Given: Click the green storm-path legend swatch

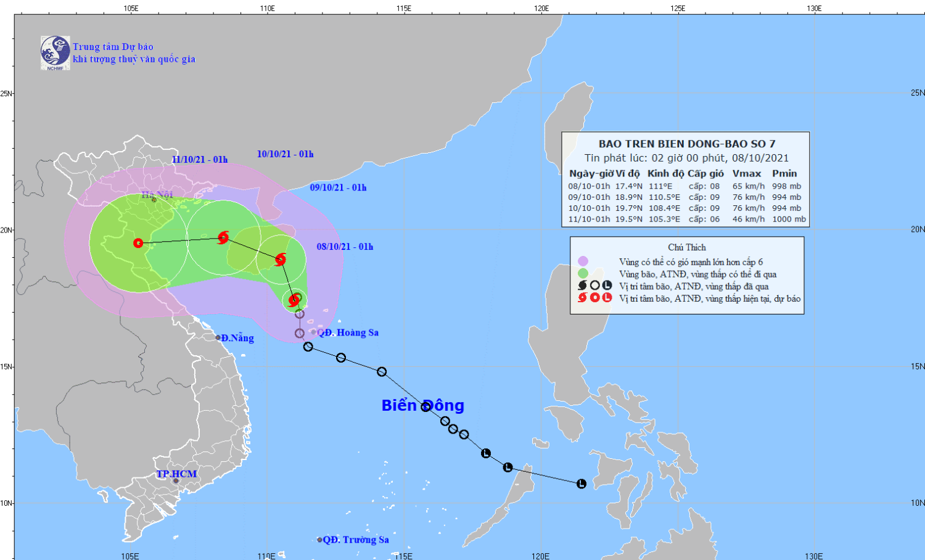Looking at the screenshot, I should pyautogui.click(x=583, y=274).
